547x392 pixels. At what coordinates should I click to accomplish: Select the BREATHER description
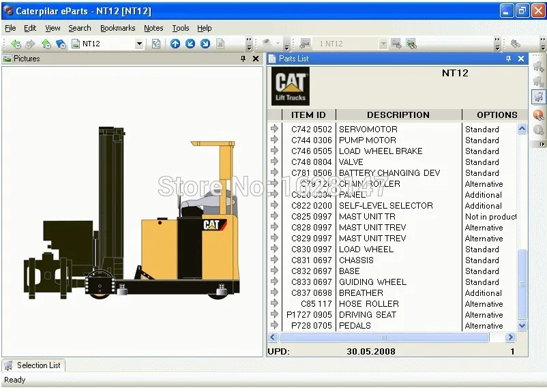tap(361, 293)
